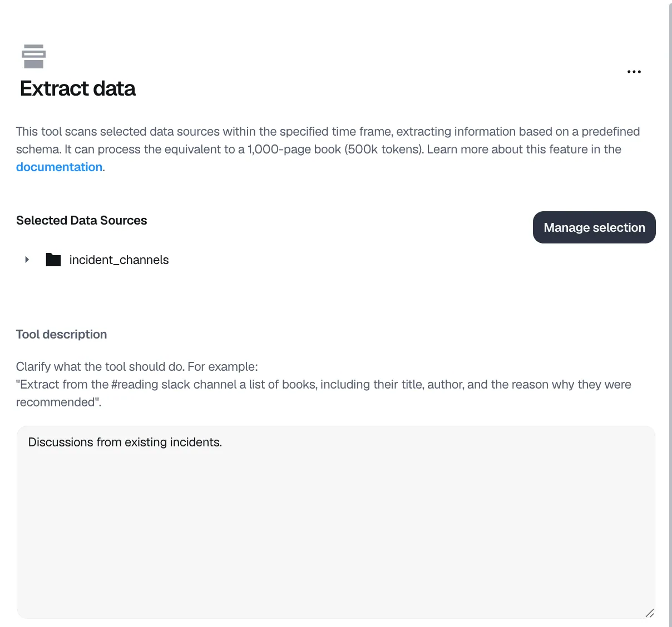Click the "Extract data" page title
This screenshot has height=627, width=672.
tap(78, 88)
